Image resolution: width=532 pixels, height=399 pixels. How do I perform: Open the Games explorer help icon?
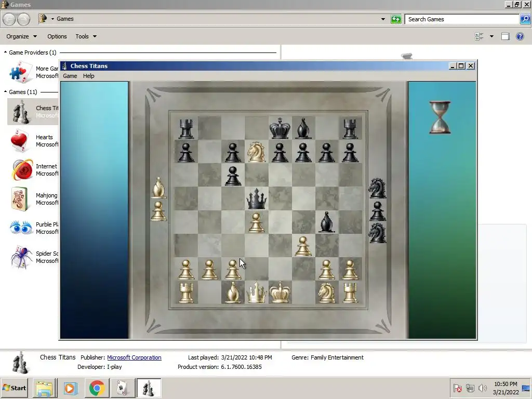point(520,36)
